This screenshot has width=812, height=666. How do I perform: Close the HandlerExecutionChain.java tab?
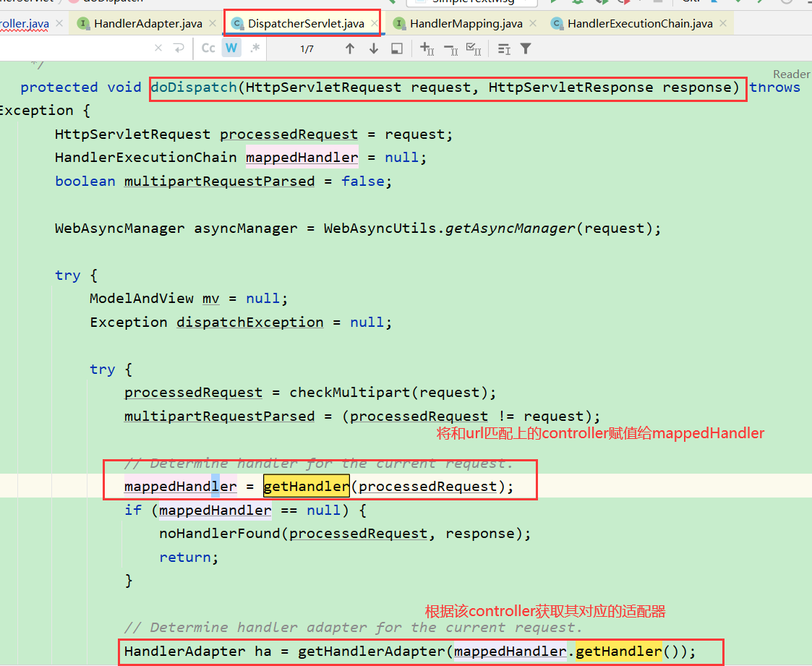coord(723,23)
